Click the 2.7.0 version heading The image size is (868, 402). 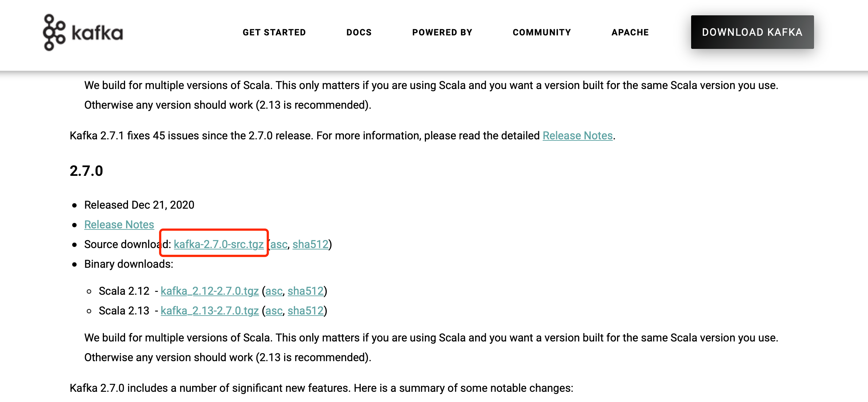(86, 171)
